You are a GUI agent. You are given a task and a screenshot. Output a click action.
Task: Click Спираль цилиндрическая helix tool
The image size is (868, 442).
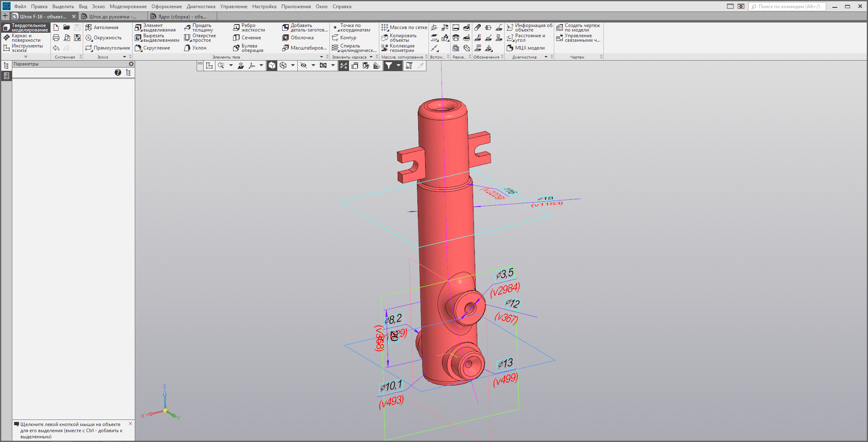354,48
